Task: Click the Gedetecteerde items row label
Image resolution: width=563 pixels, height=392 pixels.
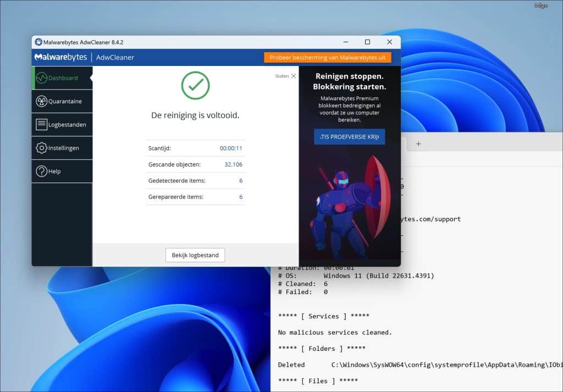Action: coord(176,180)
